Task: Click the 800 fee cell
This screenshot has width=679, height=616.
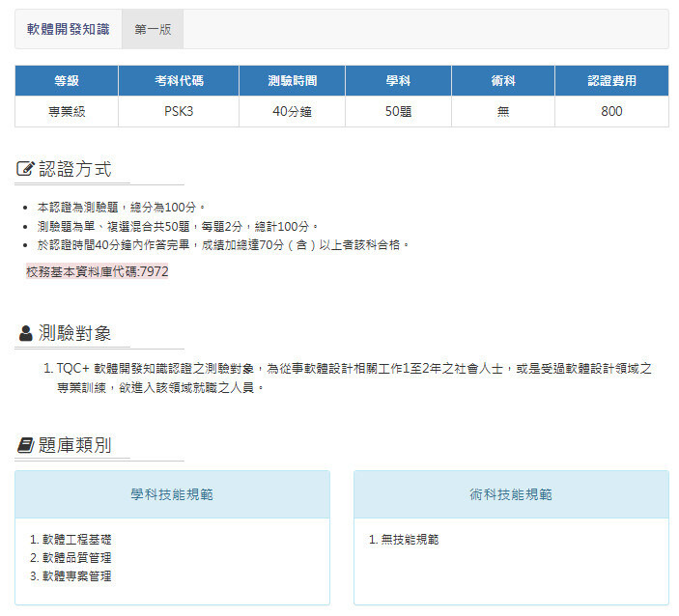Action: click(611, 111)
